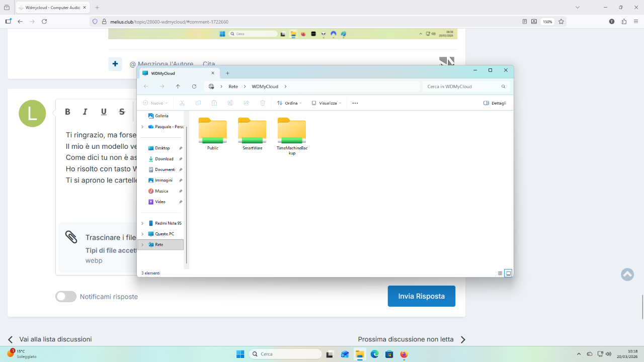Toggle underline formatting in reply editor
The width and height of the screenshot is (644, 362).
tap(104, 112)
